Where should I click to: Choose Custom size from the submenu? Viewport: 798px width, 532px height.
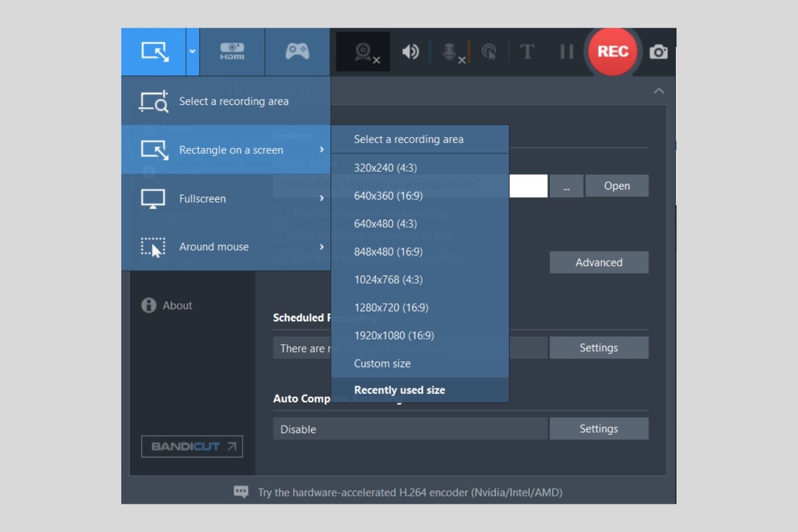(383, 364)
